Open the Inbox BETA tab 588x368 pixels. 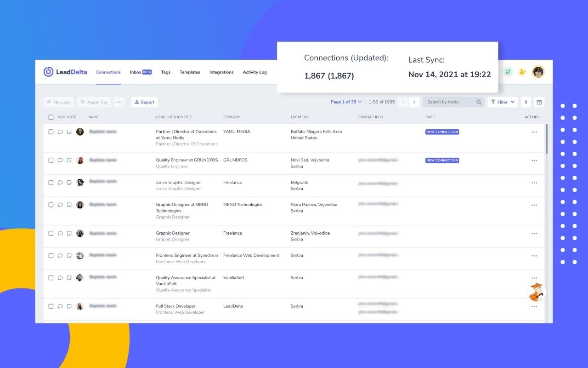click(141, 72)
